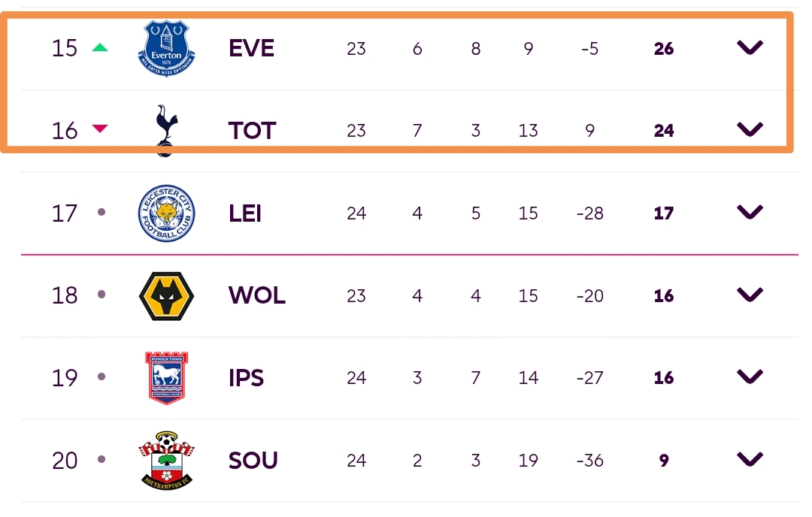Click the Wolves wolf-head badge
The image size is (812, 517).
pos(166,295)
